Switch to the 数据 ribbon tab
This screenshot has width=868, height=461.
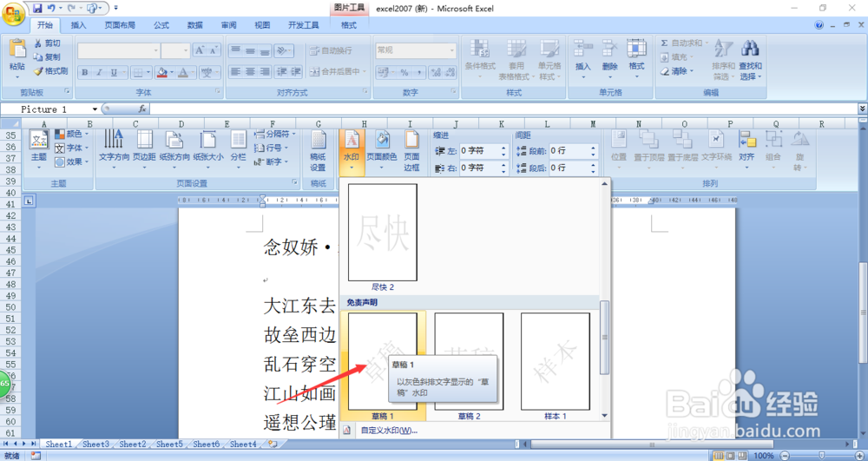click(194, 25)
